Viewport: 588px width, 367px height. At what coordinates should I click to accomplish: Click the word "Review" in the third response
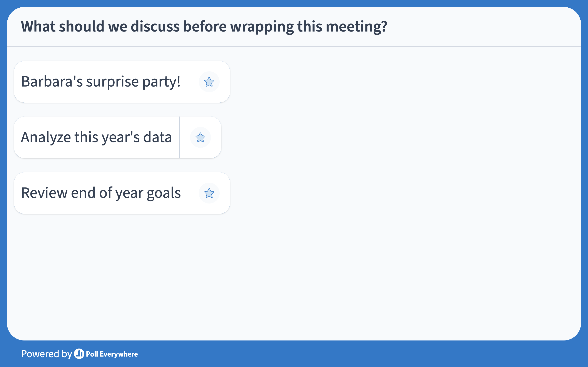[44, 193]
